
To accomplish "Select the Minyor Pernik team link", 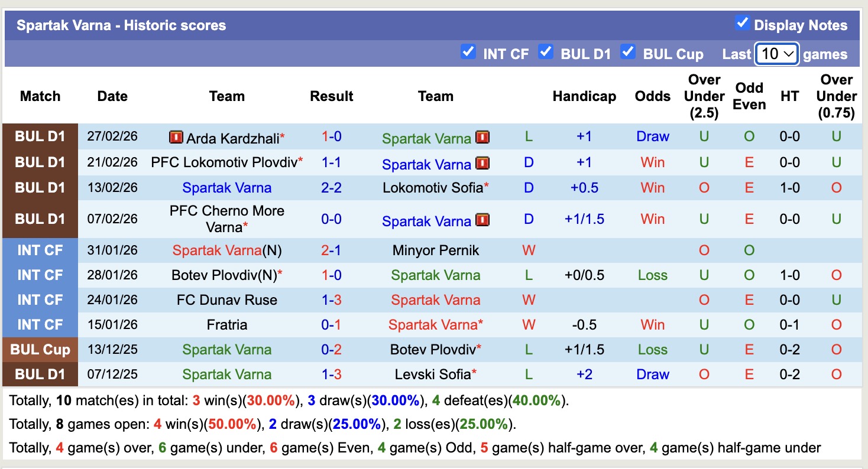I will coord(436,250).
